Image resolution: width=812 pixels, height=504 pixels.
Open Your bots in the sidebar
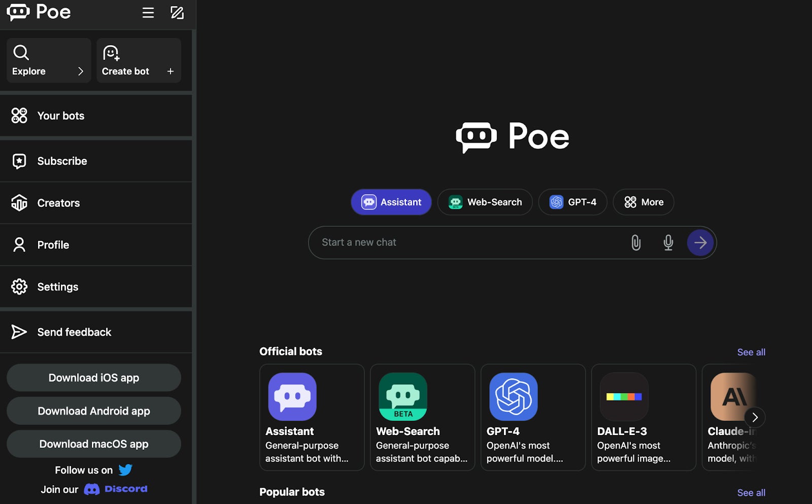(x=96, y=116)
